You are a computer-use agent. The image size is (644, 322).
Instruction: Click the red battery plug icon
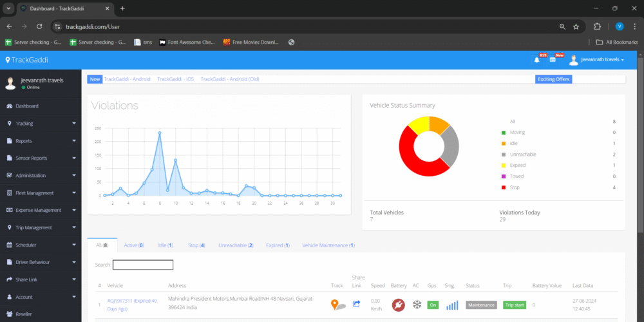click(398, 305)
